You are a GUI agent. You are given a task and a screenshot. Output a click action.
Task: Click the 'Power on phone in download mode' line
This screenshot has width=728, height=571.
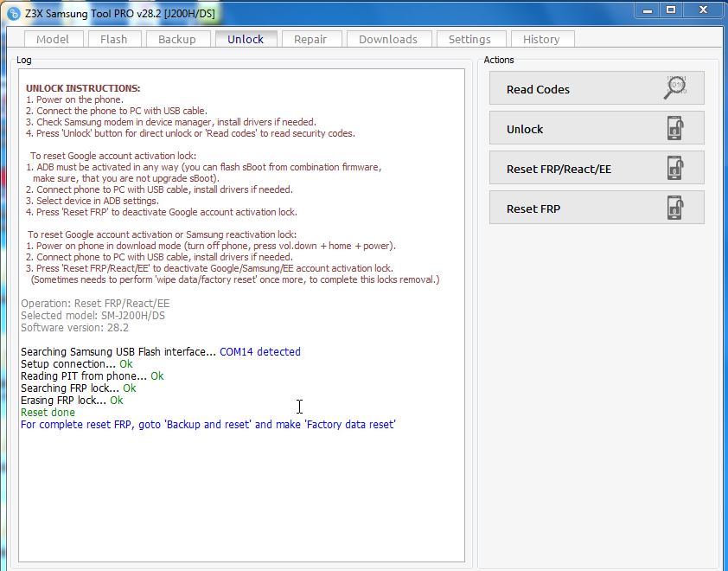click(x=211, y=246)
